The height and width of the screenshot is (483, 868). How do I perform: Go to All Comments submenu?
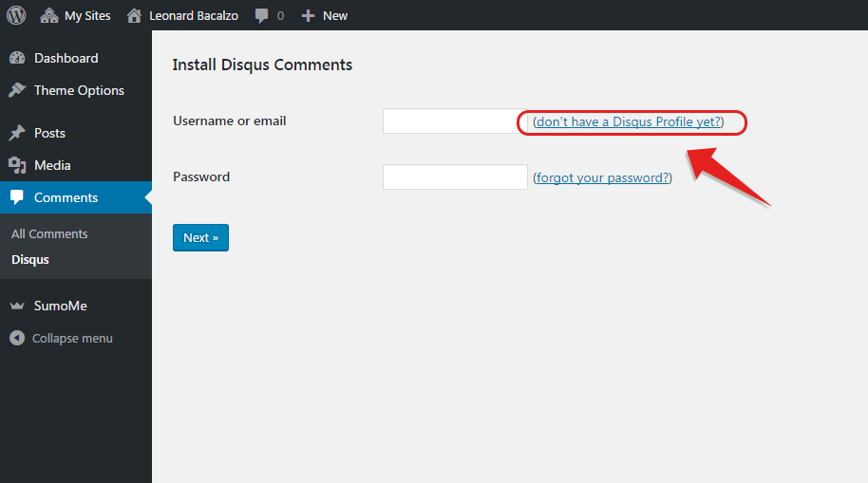point(49,234)
